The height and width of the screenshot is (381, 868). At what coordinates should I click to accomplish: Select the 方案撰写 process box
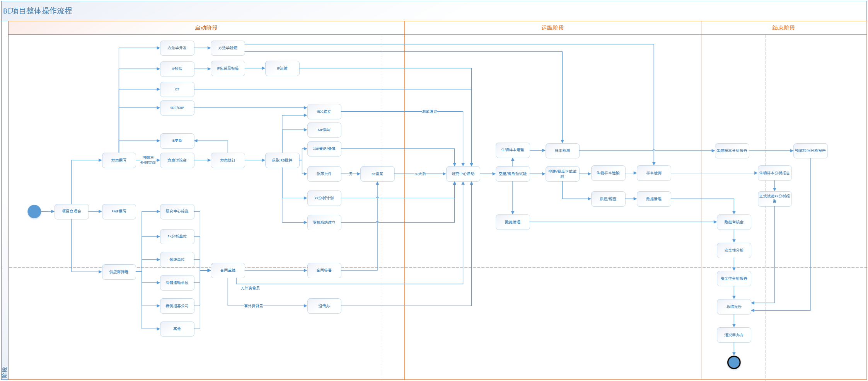(x=119, y=160)
